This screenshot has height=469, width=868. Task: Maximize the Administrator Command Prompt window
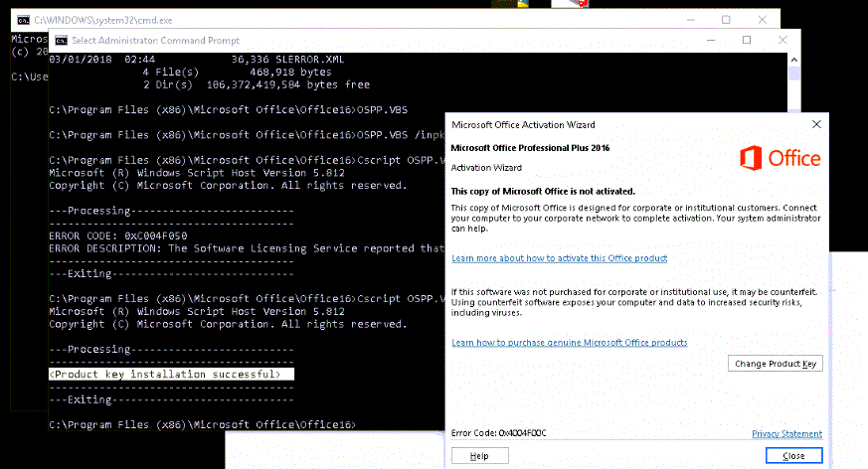point(747,41)
